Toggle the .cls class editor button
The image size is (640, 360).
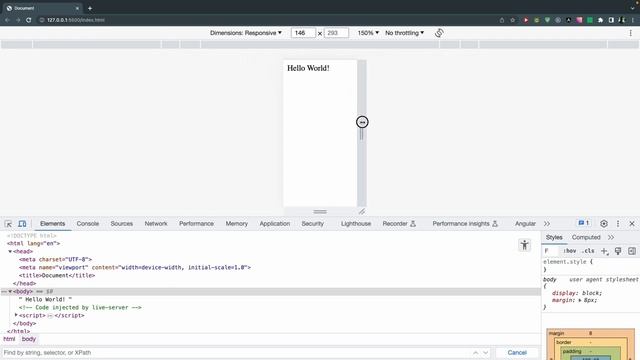(588, 251)
